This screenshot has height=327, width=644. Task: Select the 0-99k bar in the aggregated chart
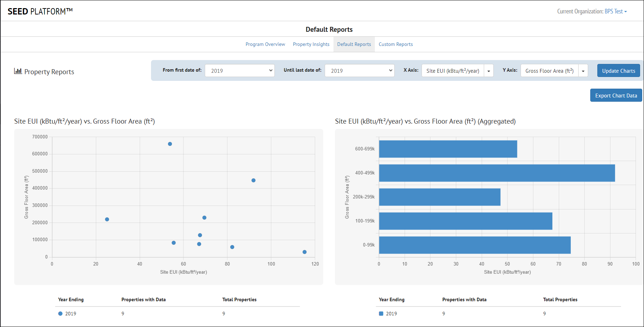(474, 245)
